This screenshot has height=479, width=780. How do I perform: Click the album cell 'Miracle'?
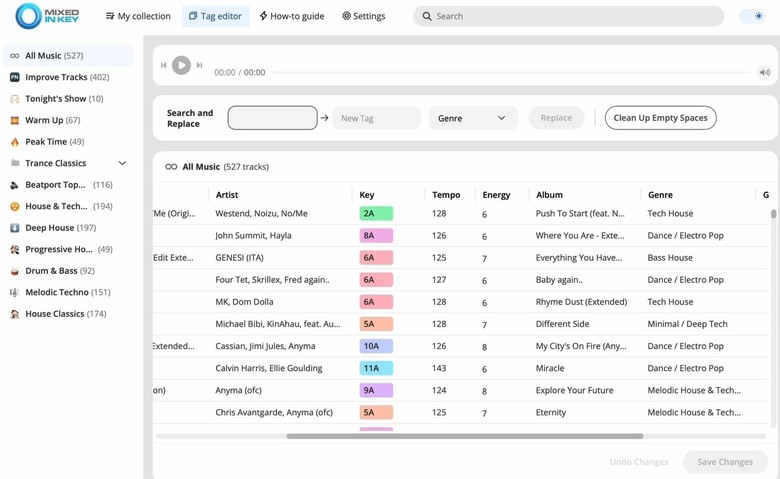click(550, 368)
